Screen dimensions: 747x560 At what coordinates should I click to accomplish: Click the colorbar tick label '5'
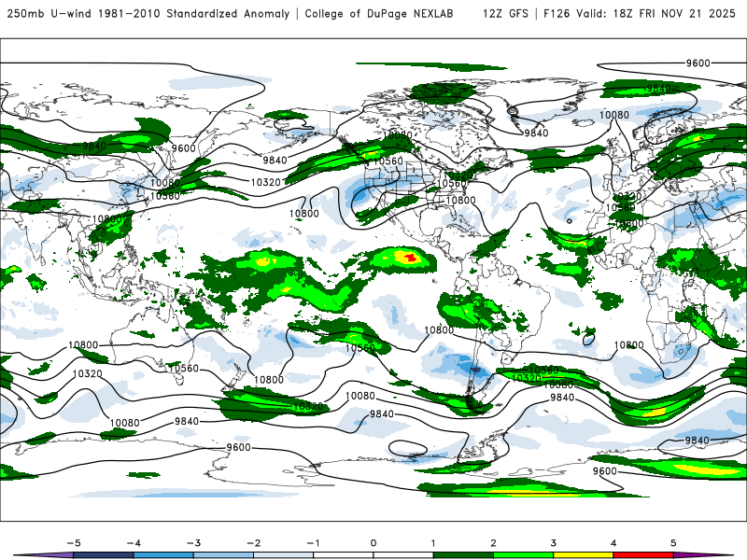pyautogui.click(x=673, y=543)
